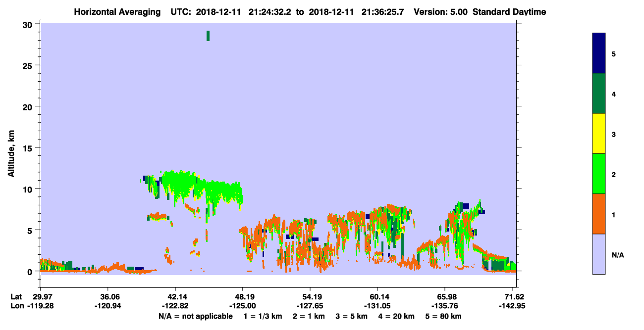Click the y-axis tick label 30
This screenshot has width=644, height=330.
click(x=28, y=24)
